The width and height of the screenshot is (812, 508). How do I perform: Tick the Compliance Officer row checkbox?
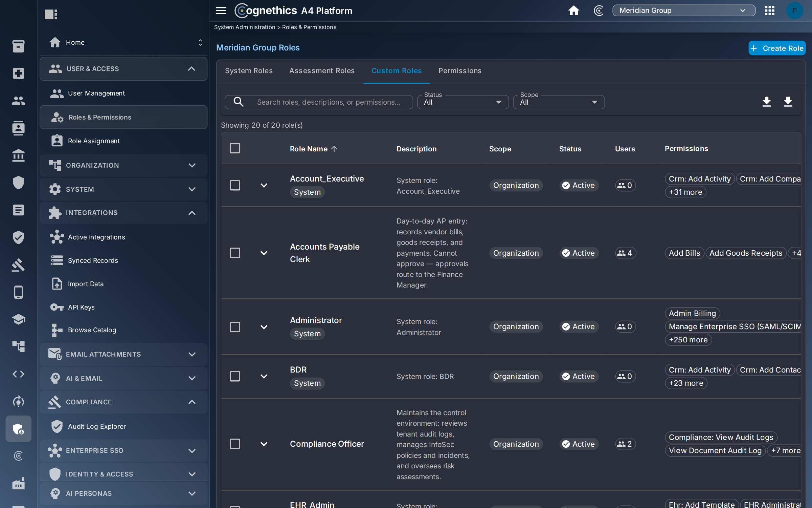coord(235,444)
